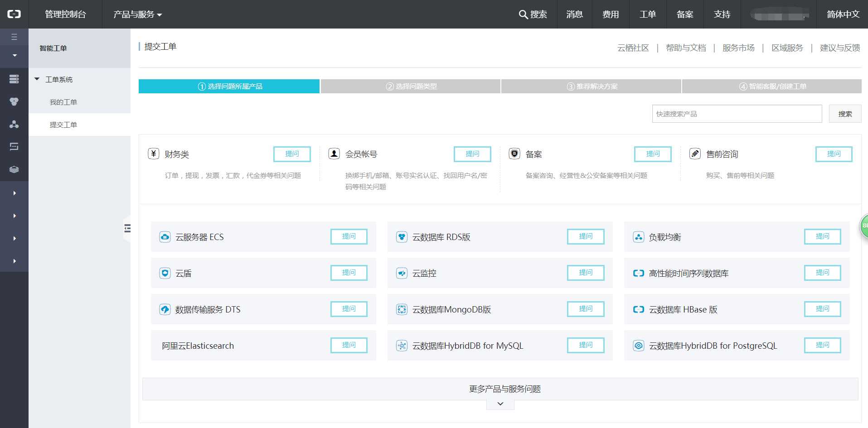The image size is (868, 428).
Task: Click the green floating badge at right edge
Action: click(864, 226)
